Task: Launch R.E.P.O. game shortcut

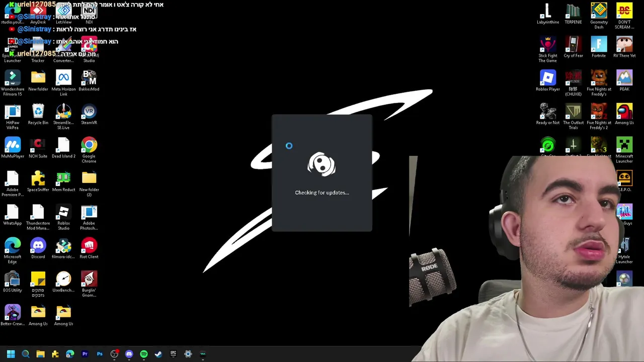Action: 624,181
